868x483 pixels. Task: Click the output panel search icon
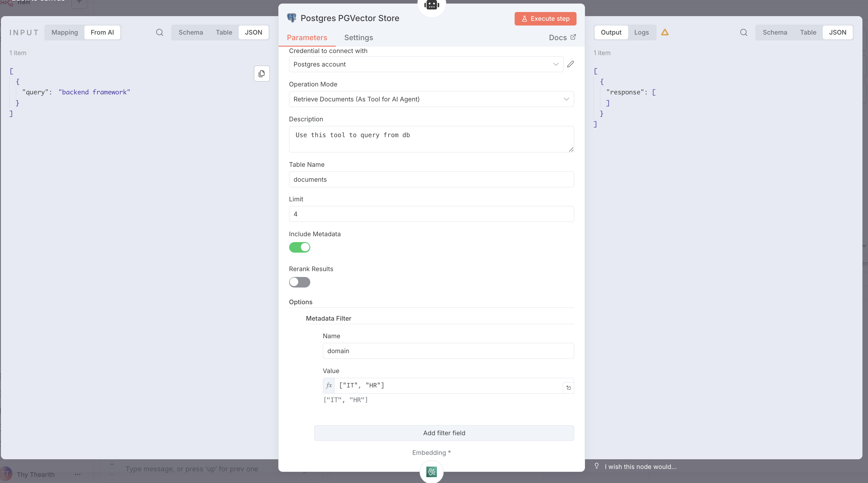(743, 32)
